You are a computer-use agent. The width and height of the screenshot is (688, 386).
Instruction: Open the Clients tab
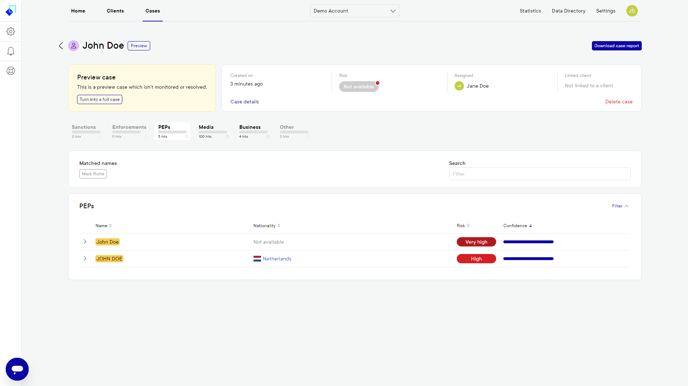click(x=115, y=11)
